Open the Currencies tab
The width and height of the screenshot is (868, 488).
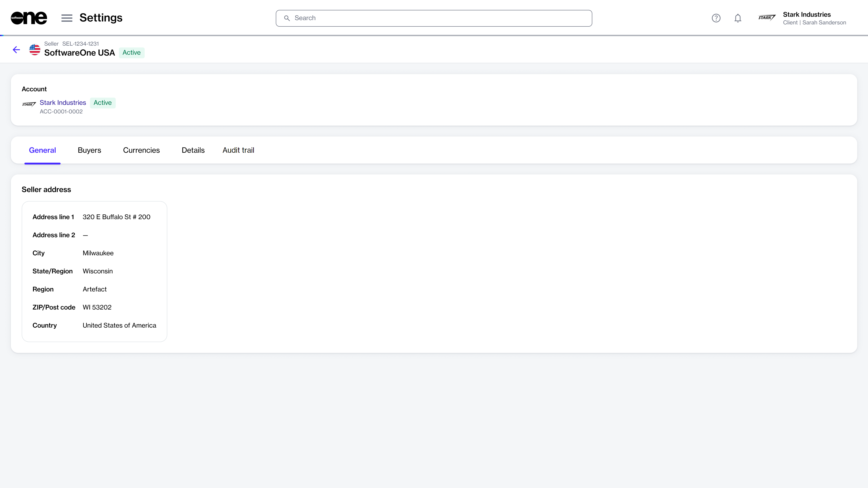point(141,150)
